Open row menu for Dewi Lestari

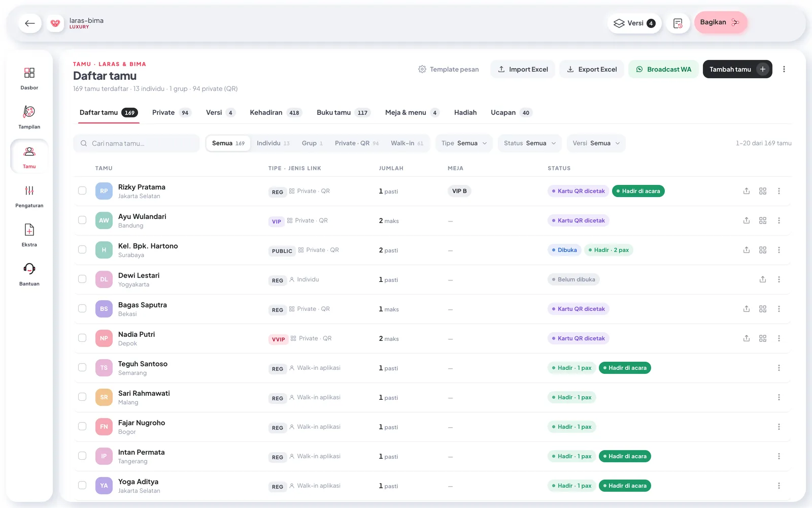click(779, 279)
